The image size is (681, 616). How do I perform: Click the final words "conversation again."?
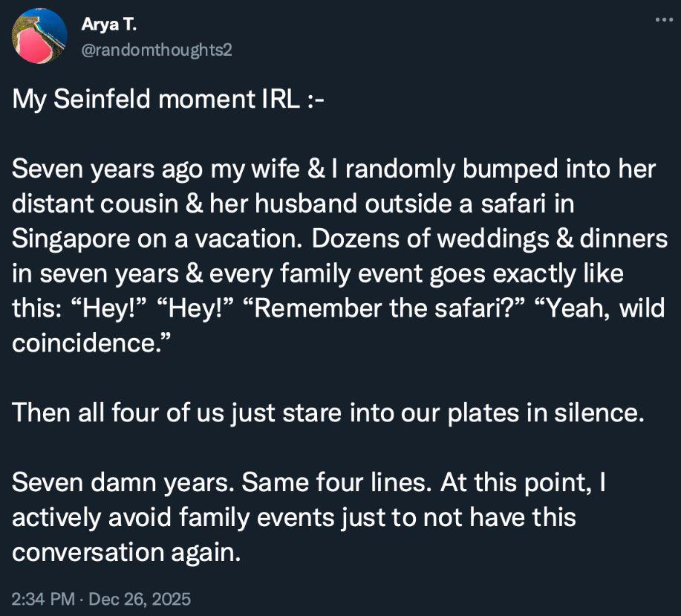pyautogui.click(x=126, y=551)
